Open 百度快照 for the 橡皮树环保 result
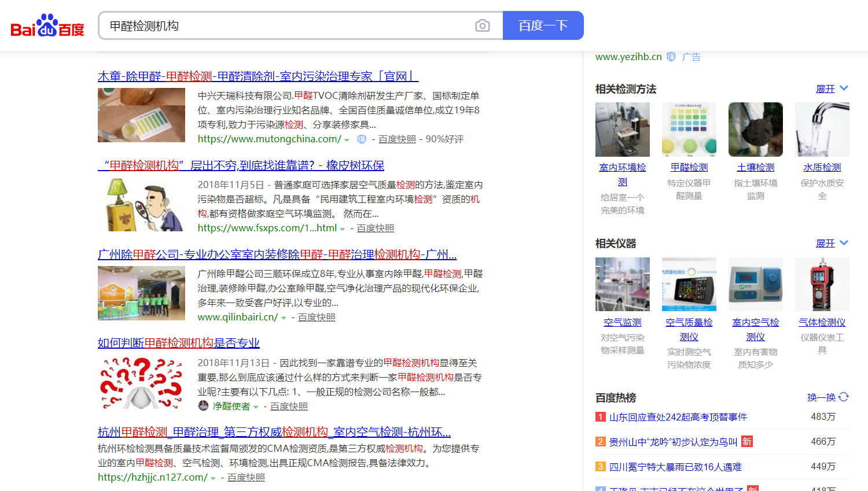Screen dimensions: 868x491 376,228
